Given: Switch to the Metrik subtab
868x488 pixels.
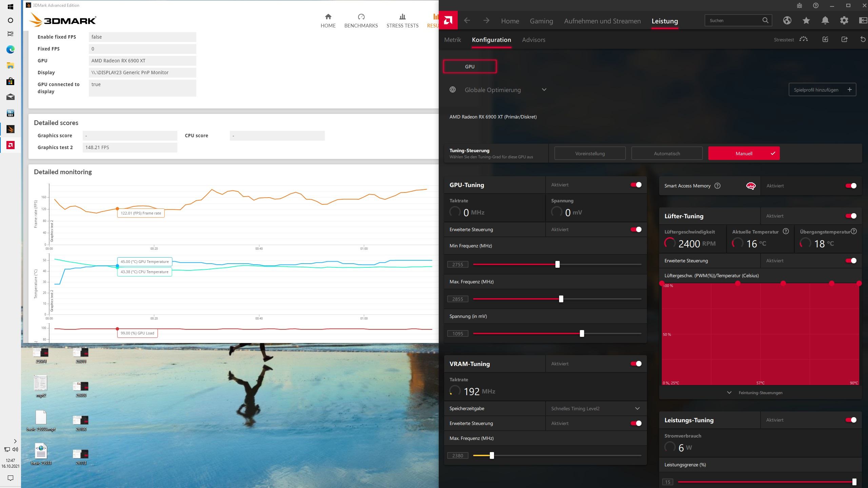Looking at the screenshot, I should coord(452,40).
